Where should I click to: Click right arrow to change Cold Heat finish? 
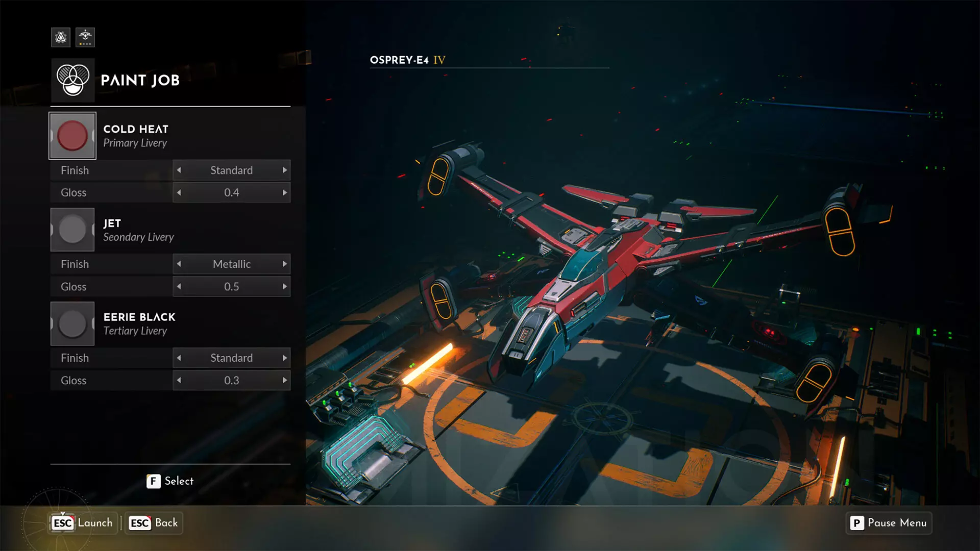point(285,170)
